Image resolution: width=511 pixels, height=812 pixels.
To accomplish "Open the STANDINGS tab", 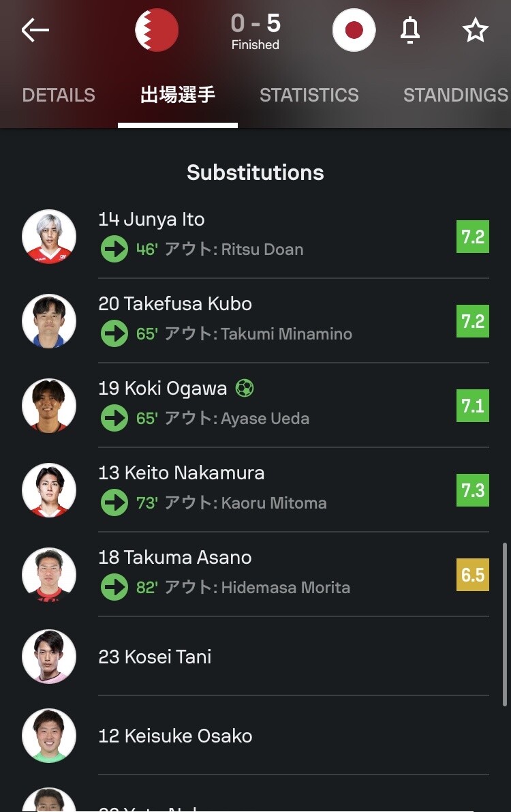I will click(455, 95).
